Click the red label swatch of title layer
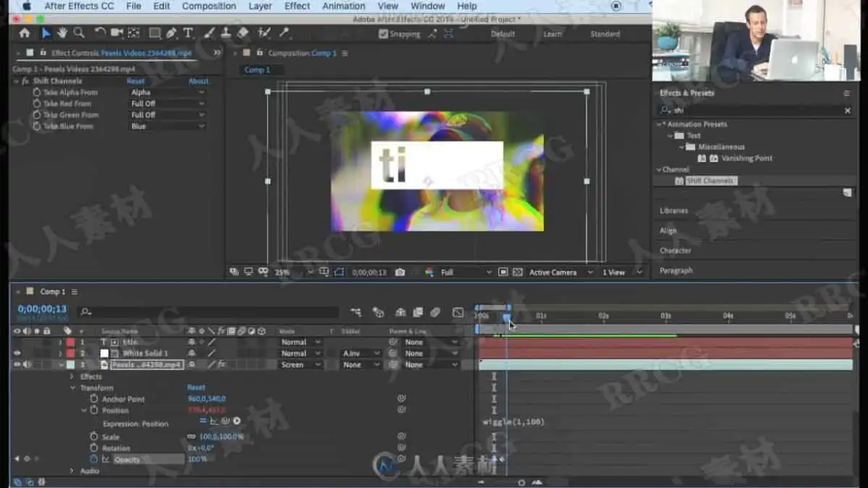The height and width of the screenshot is (488, 868). [x=70, y=342]
